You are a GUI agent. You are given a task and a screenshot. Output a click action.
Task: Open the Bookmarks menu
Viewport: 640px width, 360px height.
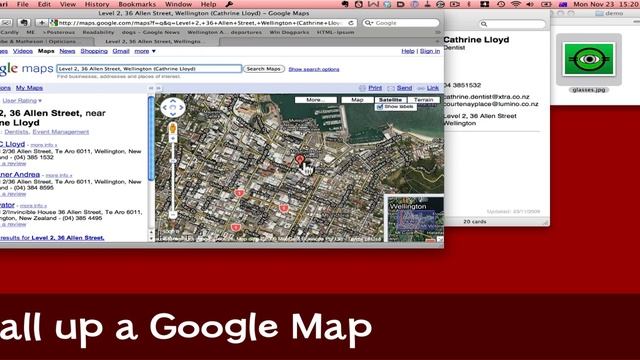[x=137, y=4]
